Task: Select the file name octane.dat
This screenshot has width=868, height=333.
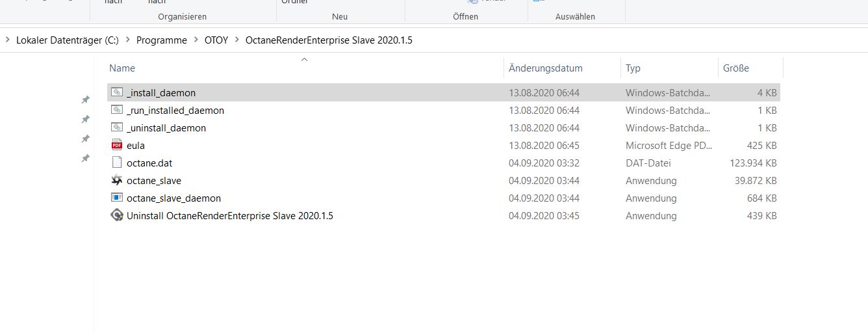Action: pyautogui.click(x=149, y=163)
